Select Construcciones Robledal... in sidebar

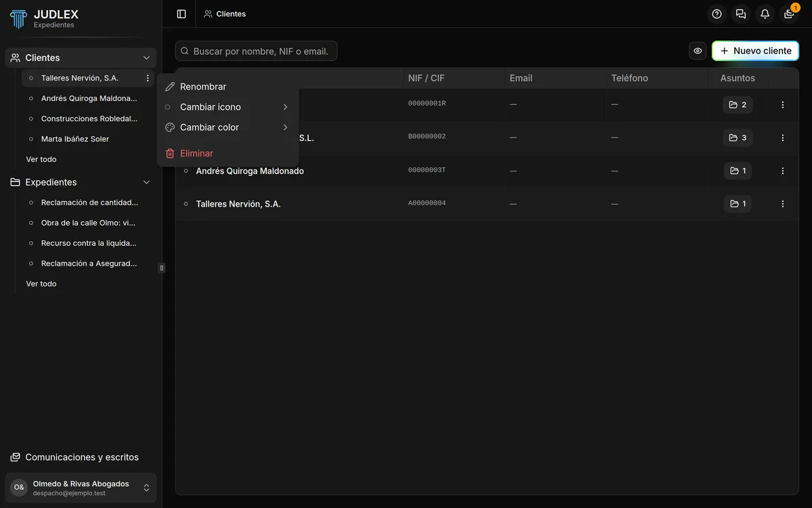click(x=89, y=119)
